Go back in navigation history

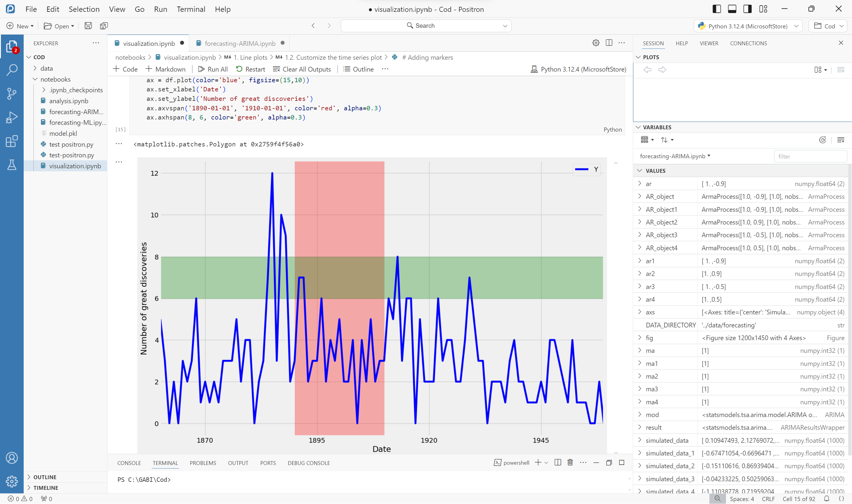pyautogui.click(x=313, y=26)
